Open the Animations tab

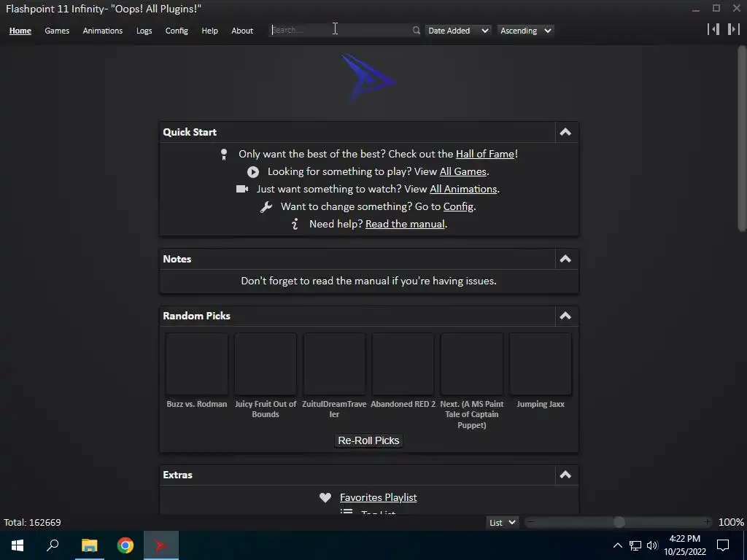pyautogui.click(x=102, y=31)
